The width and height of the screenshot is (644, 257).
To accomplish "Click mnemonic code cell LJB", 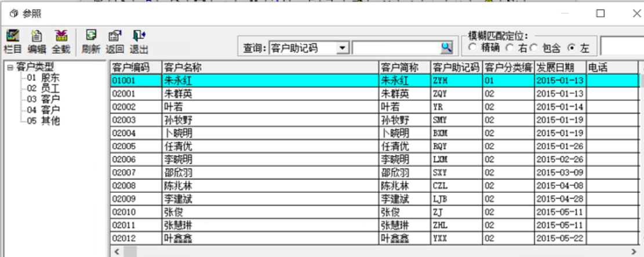I will [x=456, y=199].
